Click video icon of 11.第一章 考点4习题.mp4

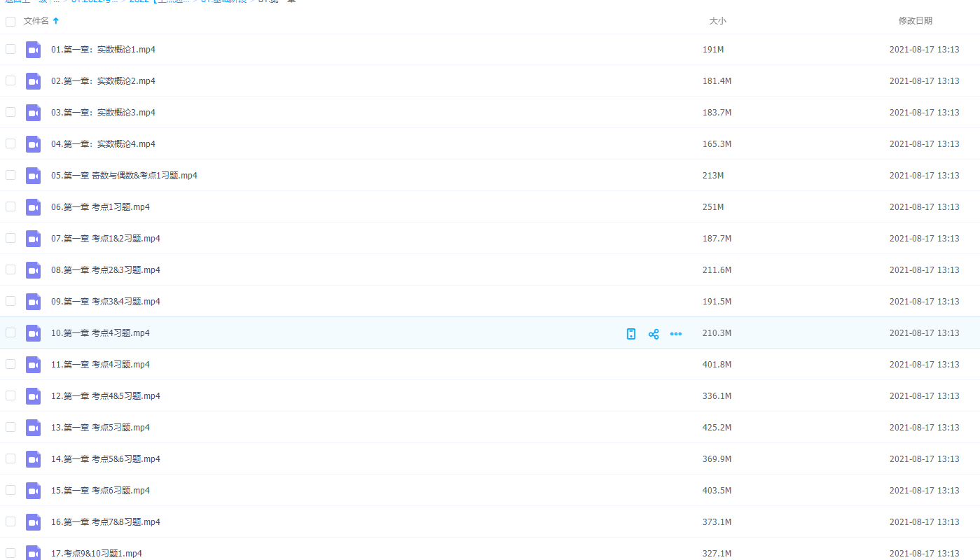(34, 365)
